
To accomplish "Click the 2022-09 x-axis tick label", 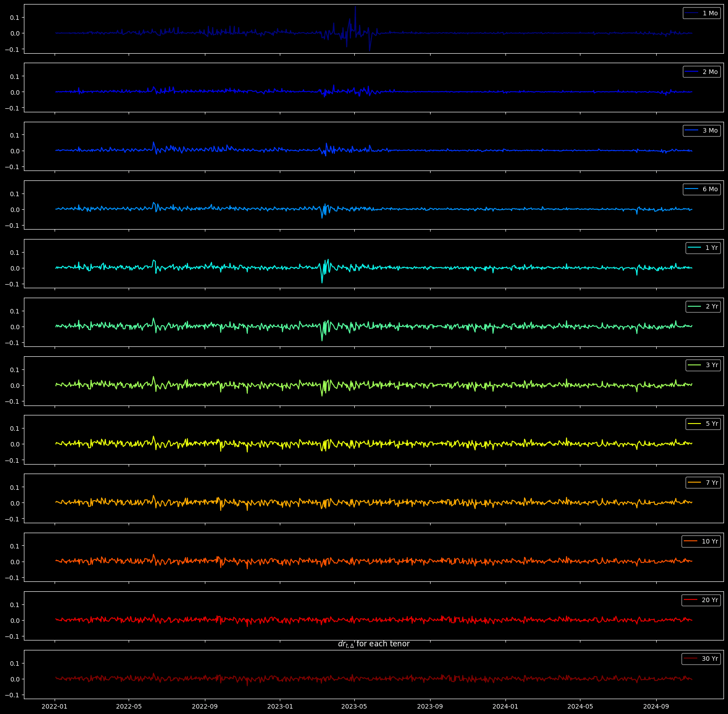I will click(205, 706).
